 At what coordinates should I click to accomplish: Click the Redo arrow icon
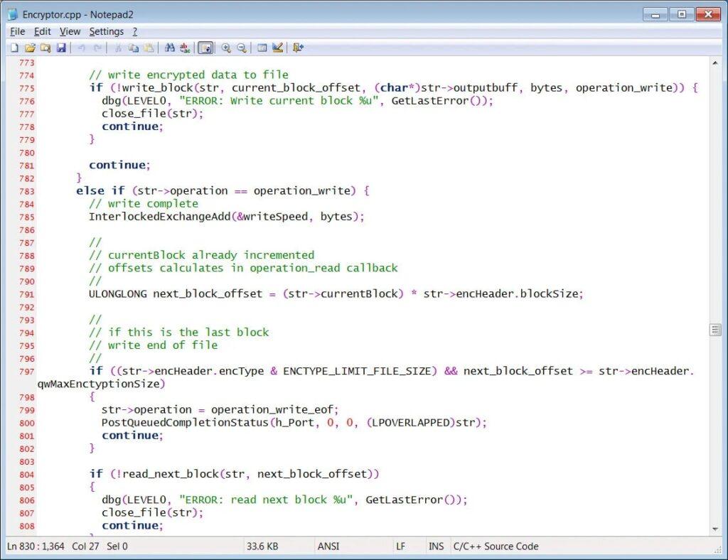(x=97, y=48)
